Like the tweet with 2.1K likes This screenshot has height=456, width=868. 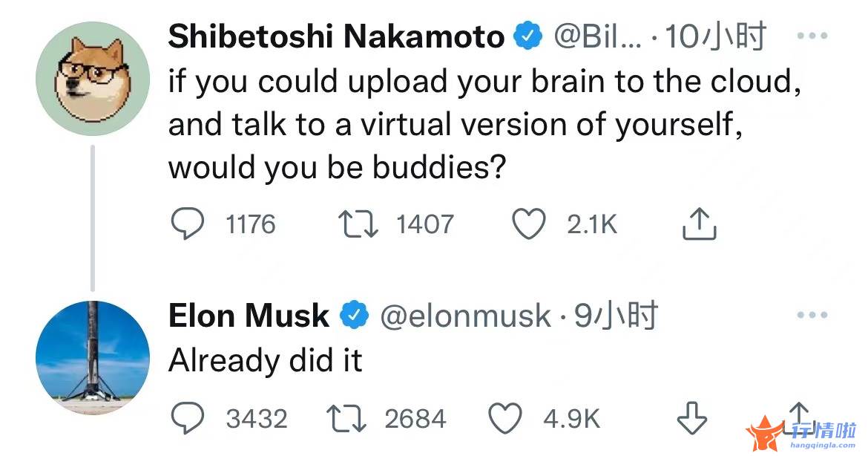tap(529, 224)
